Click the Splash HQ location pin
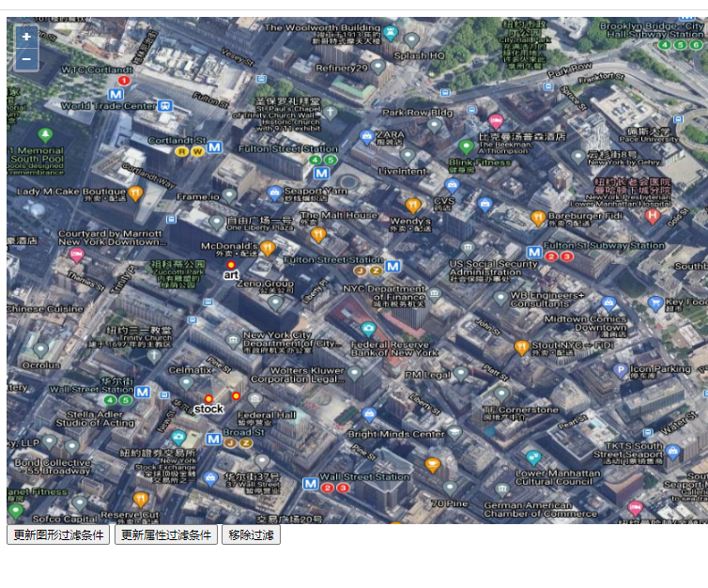The width and height of the screenshot is (708, 588). click(x=411, y=40)
